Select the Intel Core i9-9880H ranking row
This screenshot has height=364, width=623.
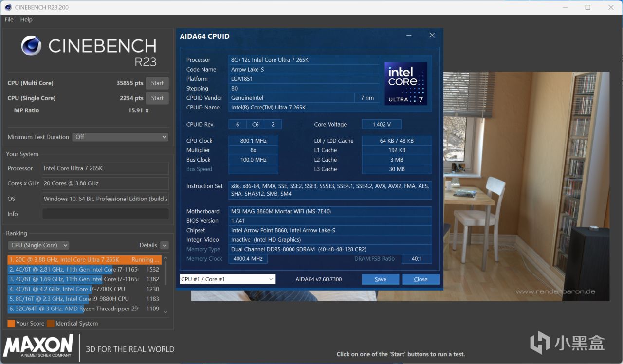pyautogui.click(x=84, y=299)
